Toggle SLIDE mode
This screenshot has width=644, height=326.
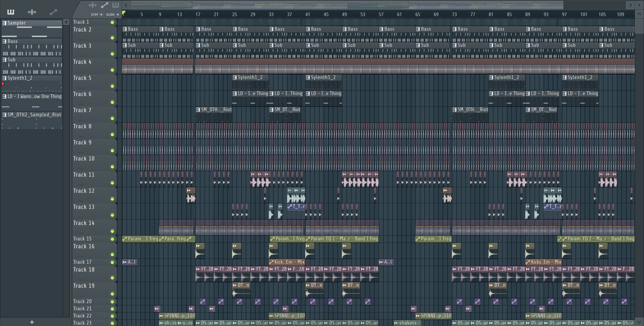click(x=118, y=15)
